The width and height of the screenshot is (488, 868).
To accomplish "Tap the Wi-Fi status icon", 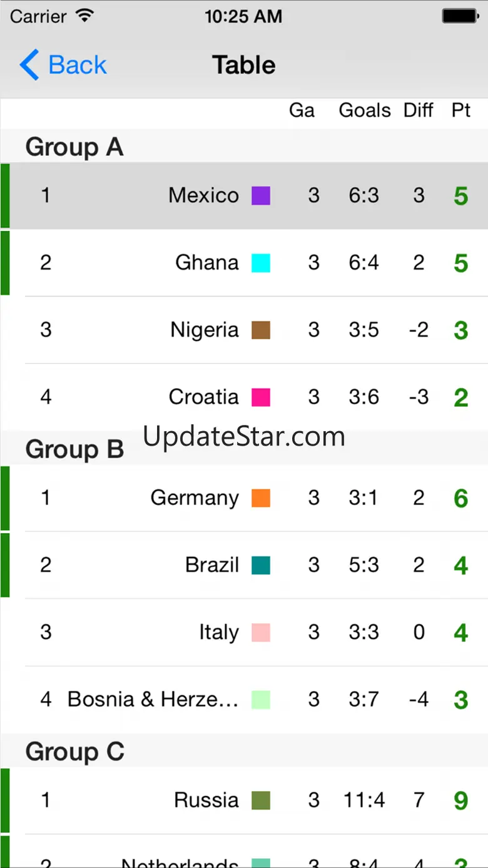I will 83,16.
